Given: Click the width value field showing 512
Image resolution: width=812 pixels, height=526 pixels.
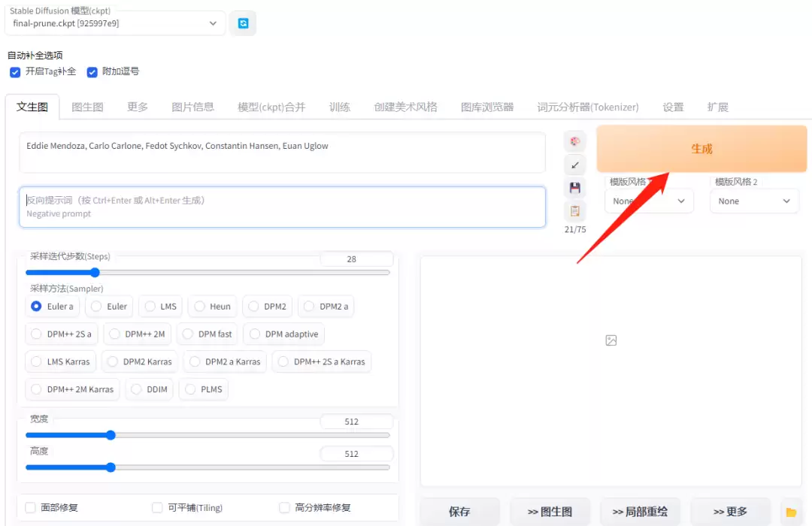Looking at the screenshot, I should click(x=357, y=422).
